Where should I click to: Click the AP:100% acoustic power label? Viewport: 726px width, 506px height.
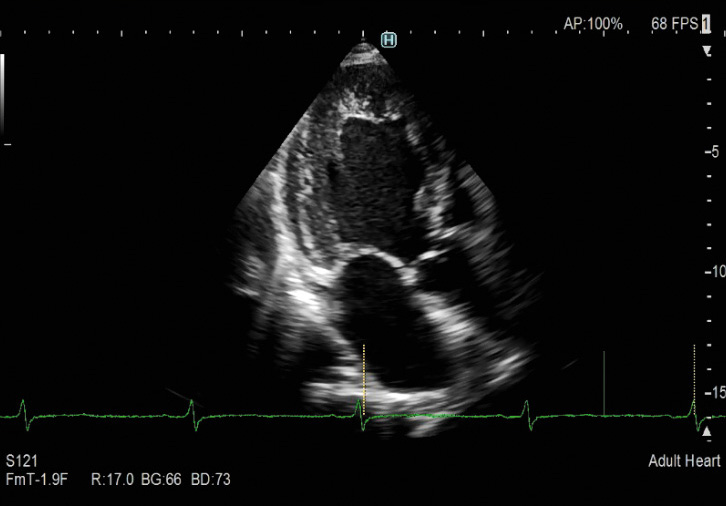click(x=593, y=23)
